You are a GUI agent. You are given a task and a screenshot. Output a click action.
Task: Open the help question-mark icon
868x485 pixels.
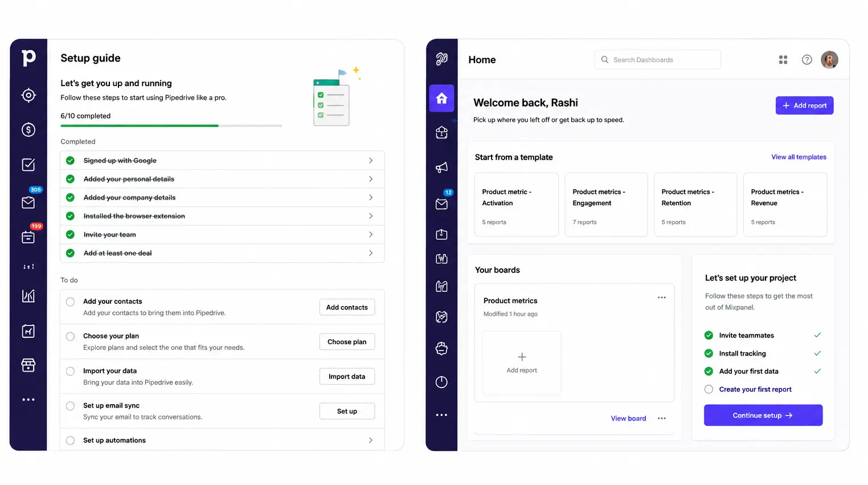click(x=807, y=60)
